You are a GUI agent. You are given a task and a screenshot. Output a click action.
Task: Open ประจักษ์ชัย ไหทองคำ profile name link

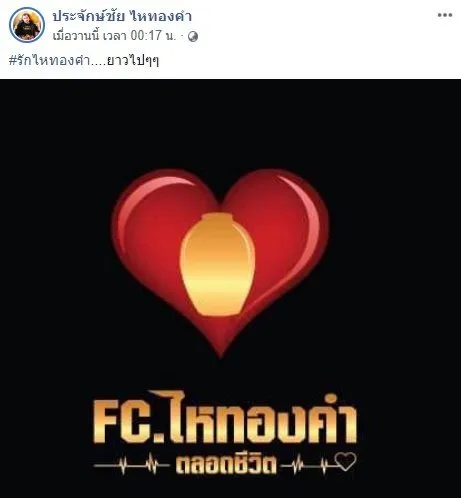[122, 16]
